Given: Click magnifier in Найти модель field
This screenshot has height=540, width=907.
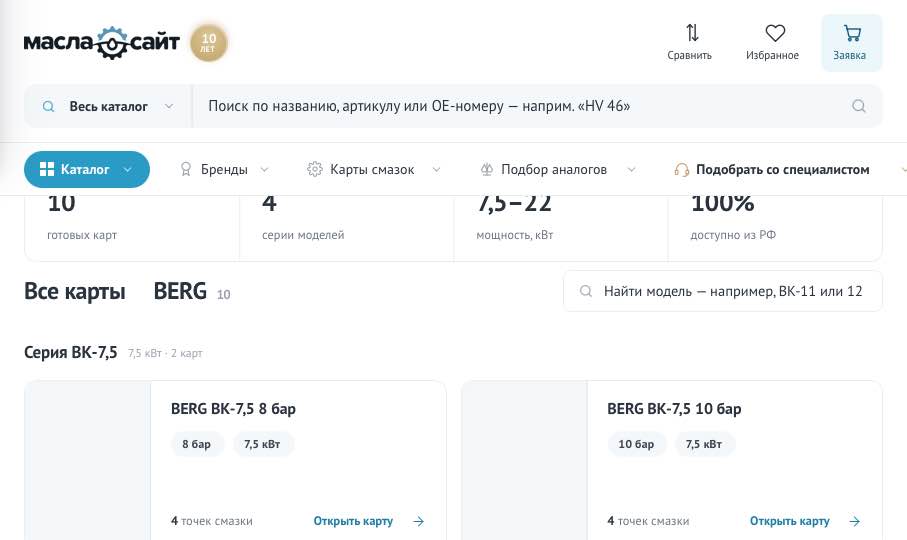Looking at the screenshot, I should [x=586, y=291].
